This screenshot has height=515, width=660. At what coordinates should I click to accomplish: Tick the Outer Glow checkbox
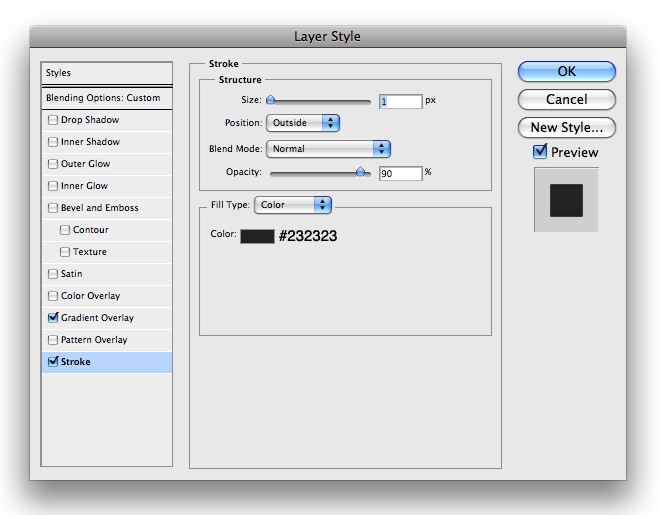[x=53, y=164]
